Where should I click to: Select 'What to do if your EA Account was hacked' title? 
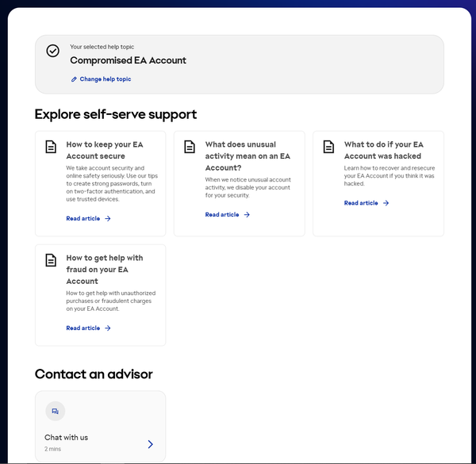click(384, 150)
